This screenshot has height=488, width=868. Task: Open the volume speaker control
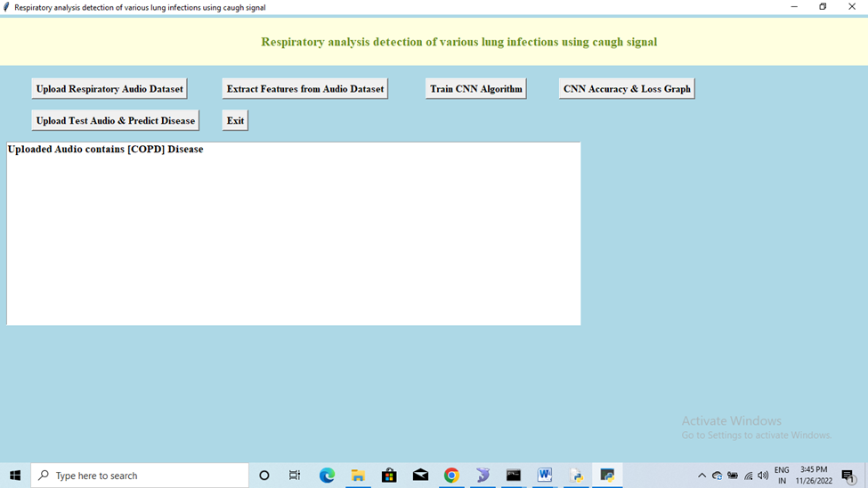click(x=763, y=476)
